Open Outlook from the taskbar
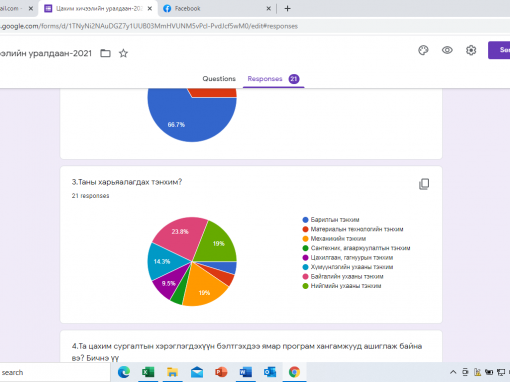510x382 pixels. [270, 372]
